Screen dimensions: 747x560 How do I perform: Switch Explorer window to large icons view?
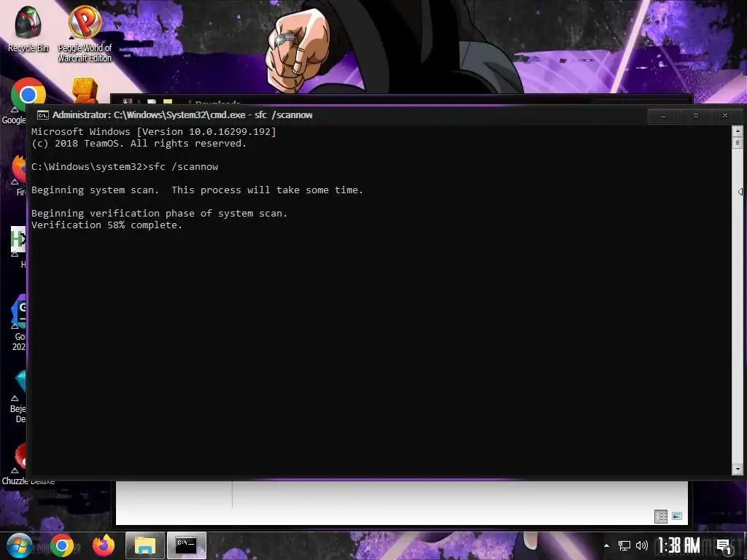(x=677, y=516)
